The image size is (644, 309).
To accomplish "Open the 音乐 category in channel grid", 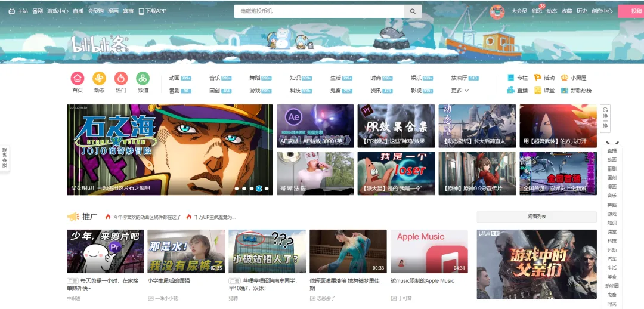I will (x=221, y=78).
